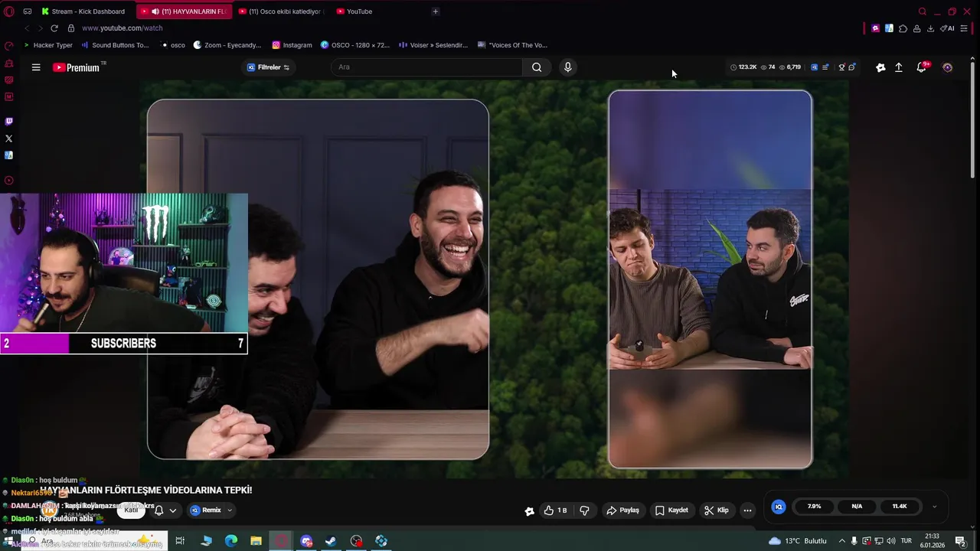Click the Remix button
The height and width of the screenshot is (551, 980).
pyautogui.click(x=205, y=510)
